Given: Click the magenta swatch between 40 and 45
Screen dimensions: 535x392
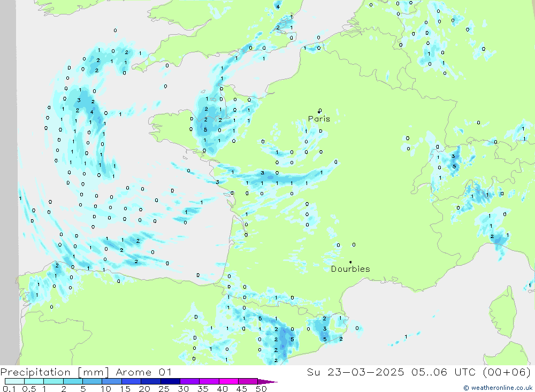Looking at the screenshot, I should click(x=228, y=381).
